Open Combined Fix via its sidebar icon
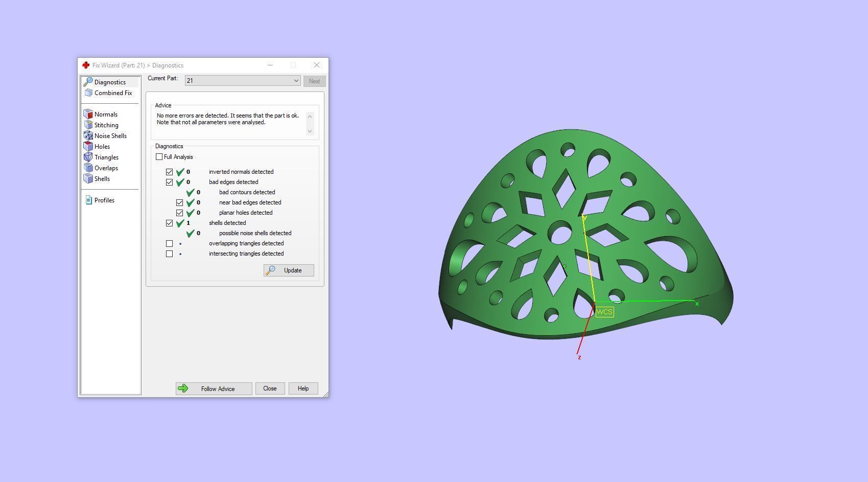 coord(88,93)
